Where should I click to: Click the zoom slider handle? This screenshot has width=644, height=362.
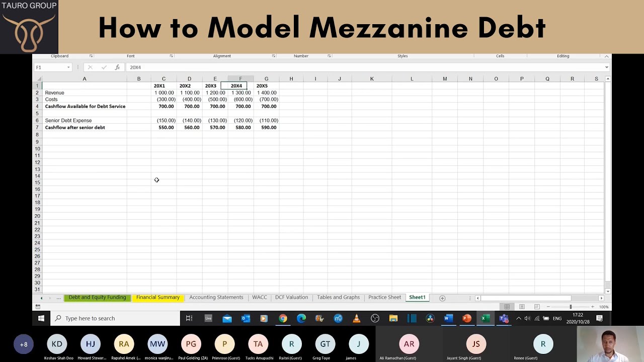571,307
